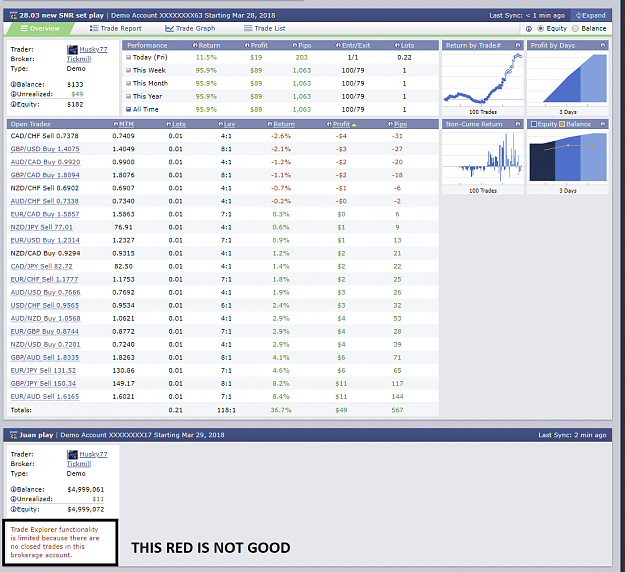Show the Trade List tab

[x=265, y=29]
